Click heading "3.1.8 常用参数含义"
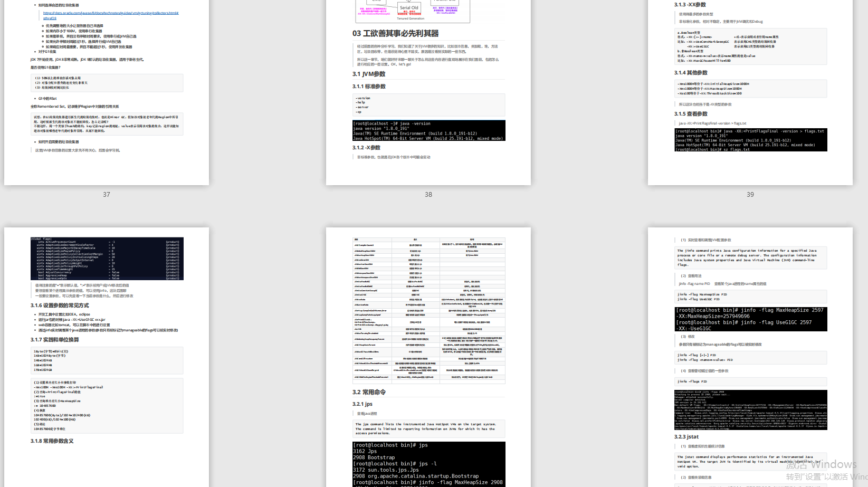Screen dimensions: 868x487 (52, 441)
